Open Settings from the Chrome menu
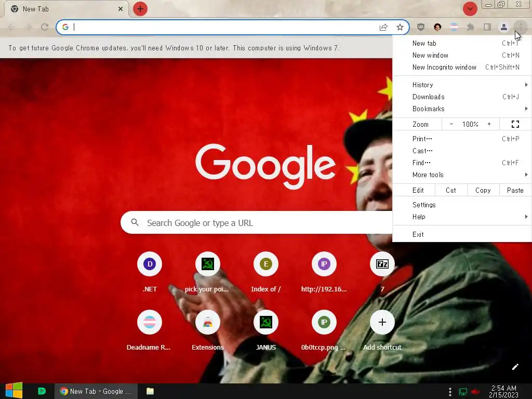The image size is (532, 399). pyautogui.click(x=462, y=205)
